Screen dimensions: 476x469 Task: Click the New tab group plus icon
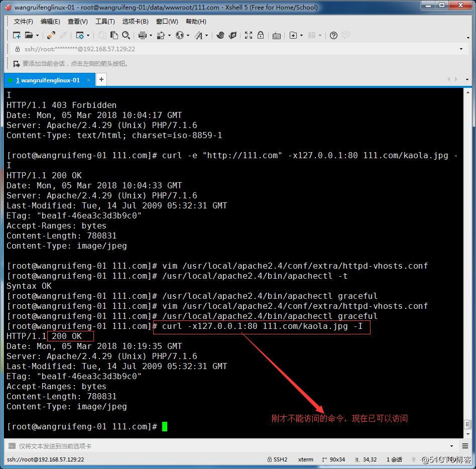click(x=293, y=36)
